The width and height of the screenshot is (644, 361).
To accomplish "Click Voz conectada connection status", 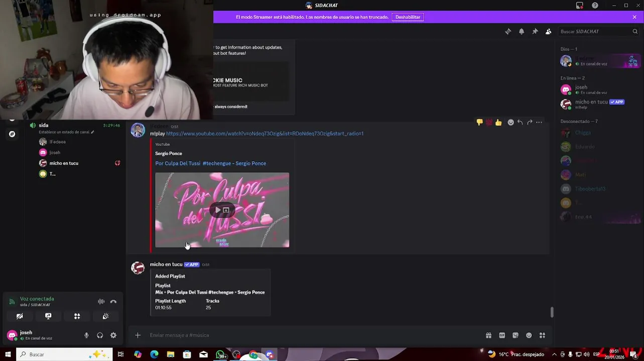I will [37, 299].
